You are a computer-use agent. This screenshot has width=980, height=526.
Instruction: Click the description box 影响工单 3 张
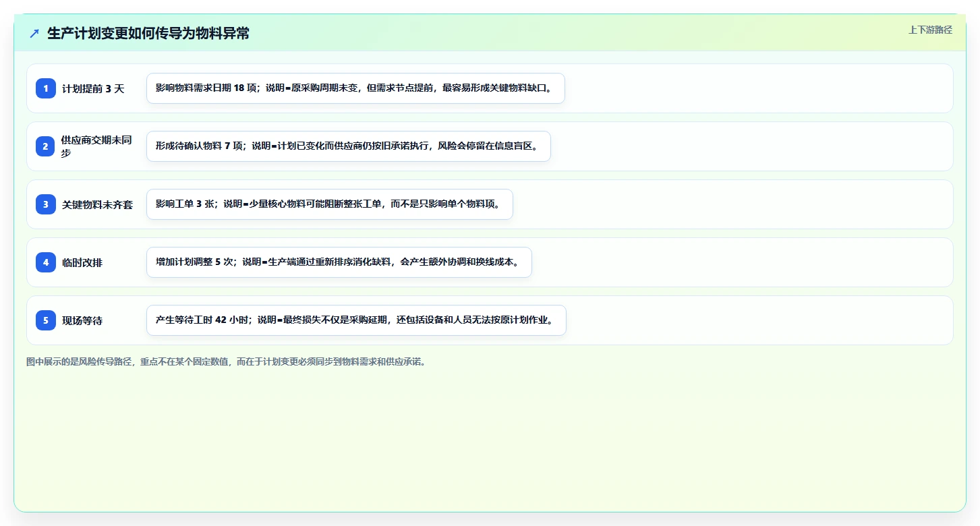pos(330,204)
